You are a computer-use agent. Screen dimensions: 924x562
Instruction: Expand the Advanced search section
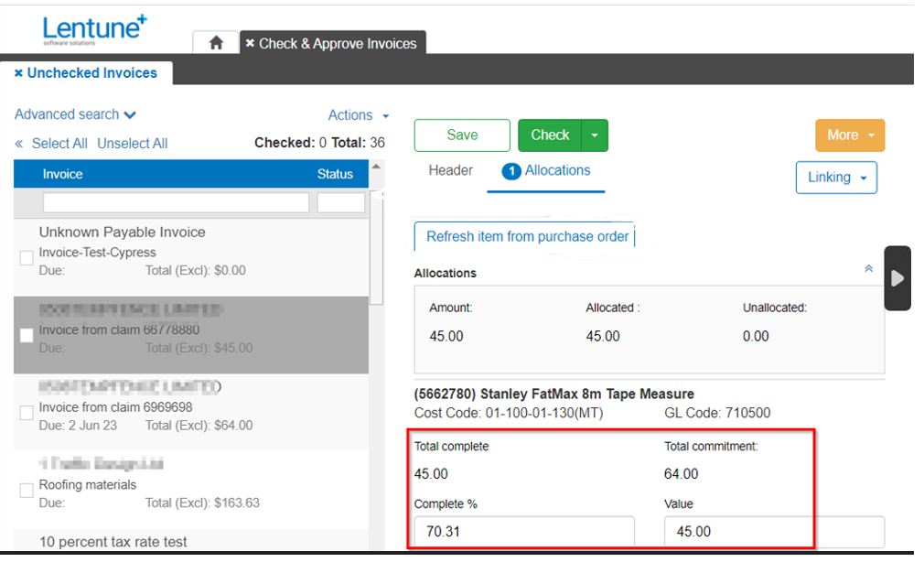pyautogui.click(x=75, y=114)
